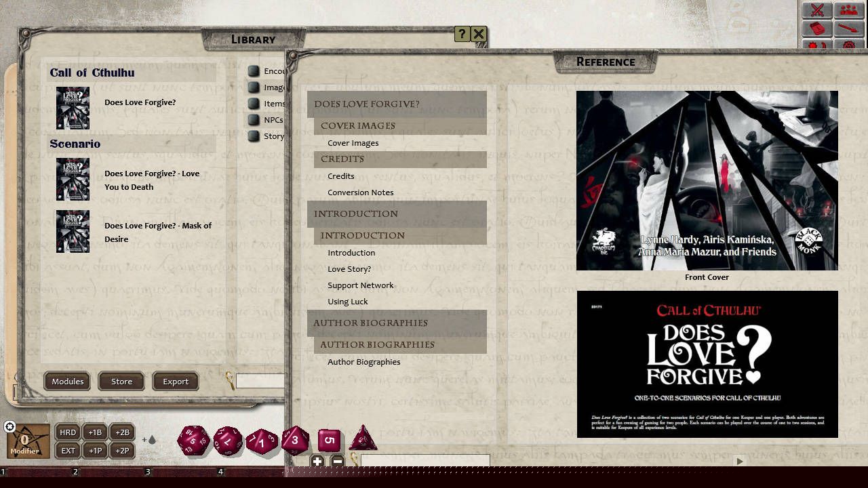Open the Using Luck page
The image size is (868, 488).
348,302
